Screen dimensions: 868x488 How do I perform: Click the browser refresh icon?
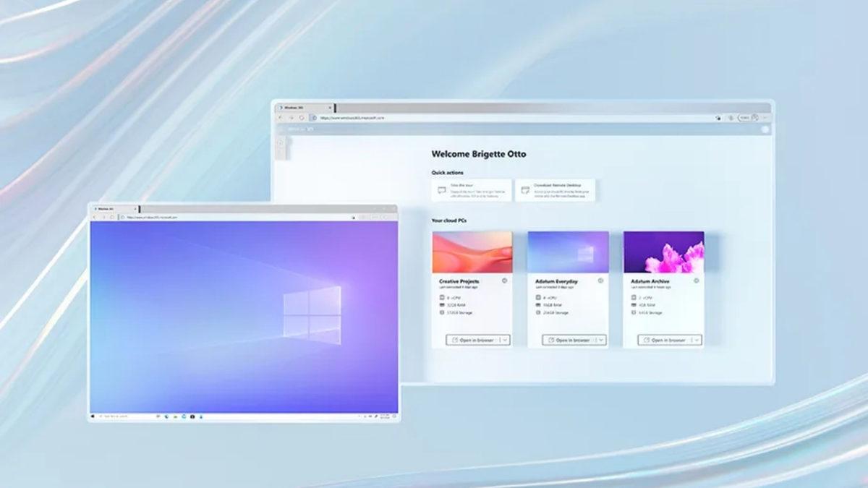point(301,117)
